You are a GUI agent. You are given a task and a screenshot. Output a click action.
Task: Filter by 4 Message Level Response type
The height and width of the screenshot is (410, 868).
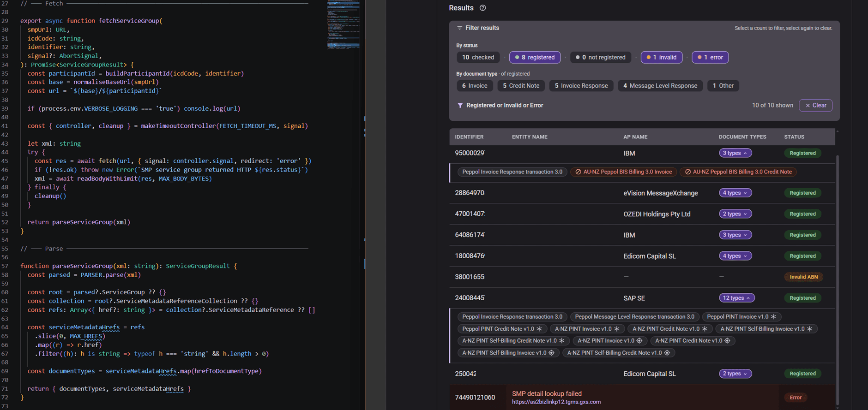660,86
